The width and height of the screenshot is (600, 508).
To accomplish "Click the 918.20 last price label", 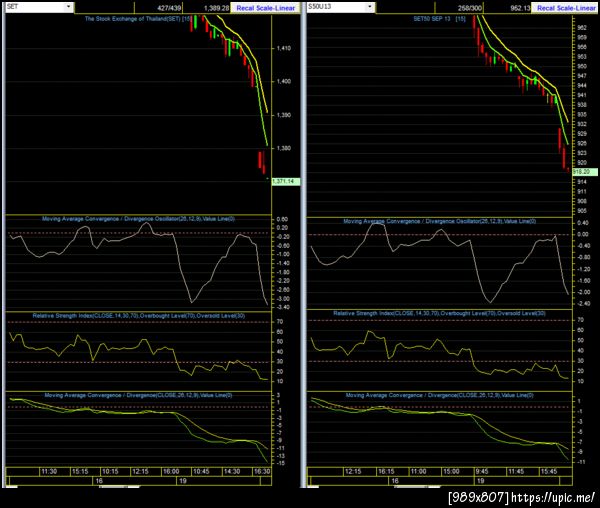I will click(585, 172).
